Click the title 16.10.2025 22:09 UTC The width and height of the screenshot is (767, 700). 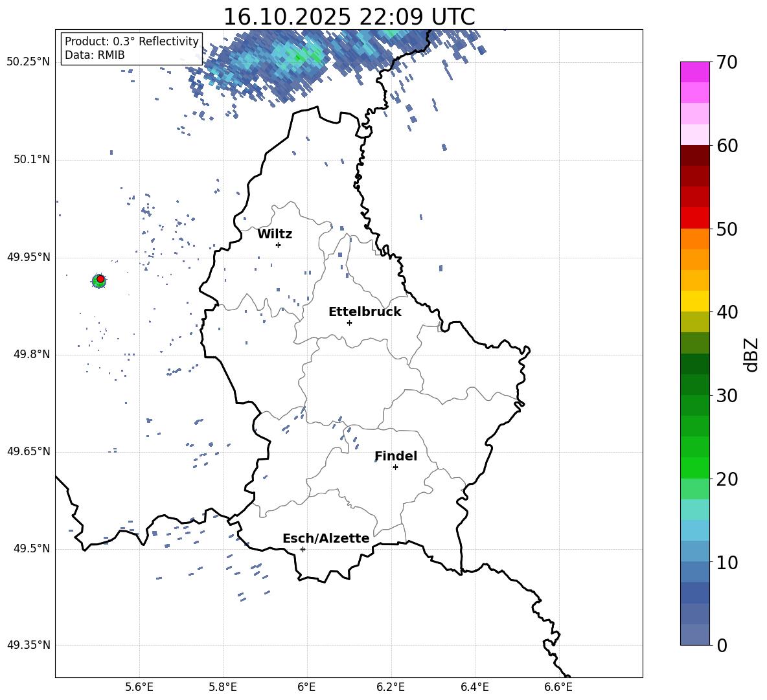point(349,17)
